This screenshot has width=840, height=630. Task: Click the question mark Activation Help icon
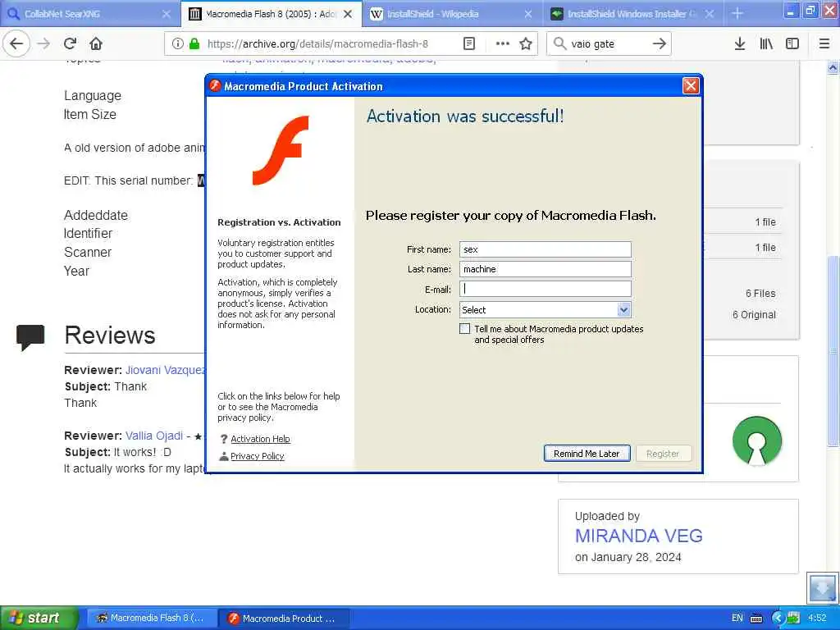coord(224,440)
